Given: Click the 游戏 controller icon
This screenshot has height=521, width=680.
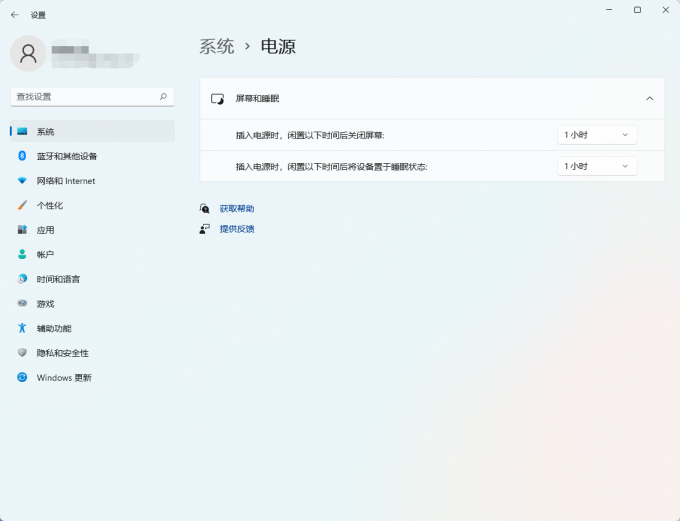Looking at the screenshot, I should 22,303.
